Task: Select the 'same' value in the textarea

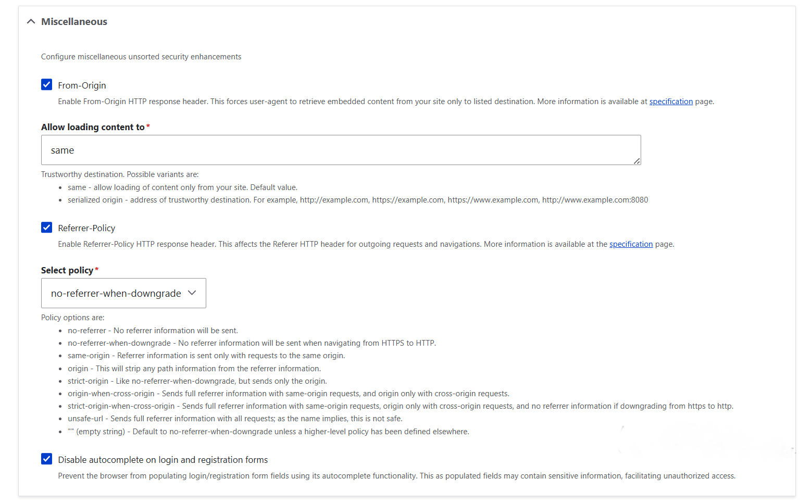Action: [x=62, y=150]
